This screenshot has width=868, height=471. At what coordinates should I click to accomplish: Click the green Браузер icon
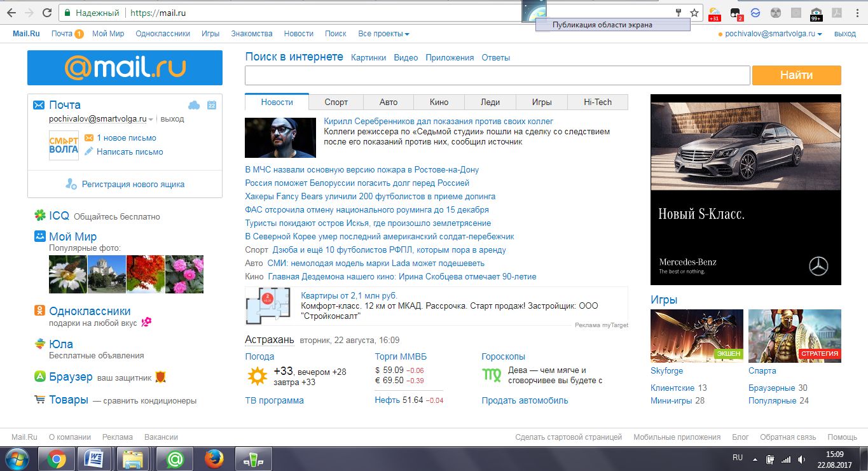click(39, 377)
